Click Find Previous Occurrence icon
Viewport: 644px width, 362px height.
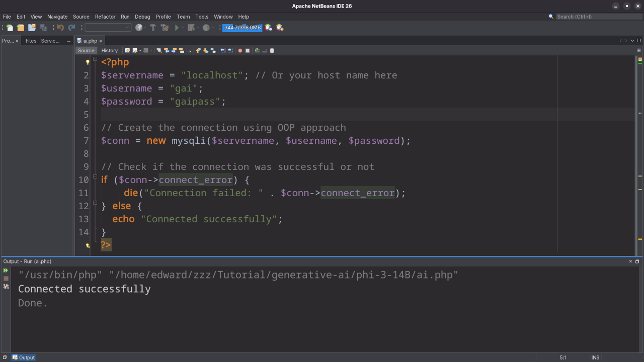pos(167,50)
